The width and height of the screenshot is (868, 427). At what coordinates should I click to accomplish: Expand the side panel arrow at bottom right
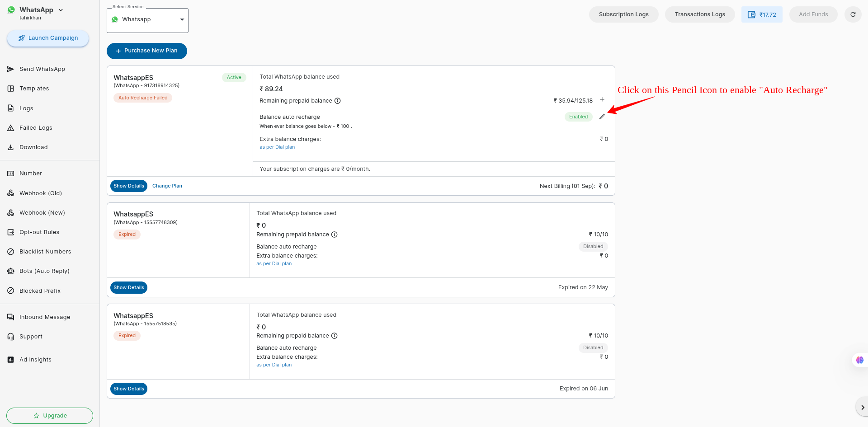coord(862,407)
